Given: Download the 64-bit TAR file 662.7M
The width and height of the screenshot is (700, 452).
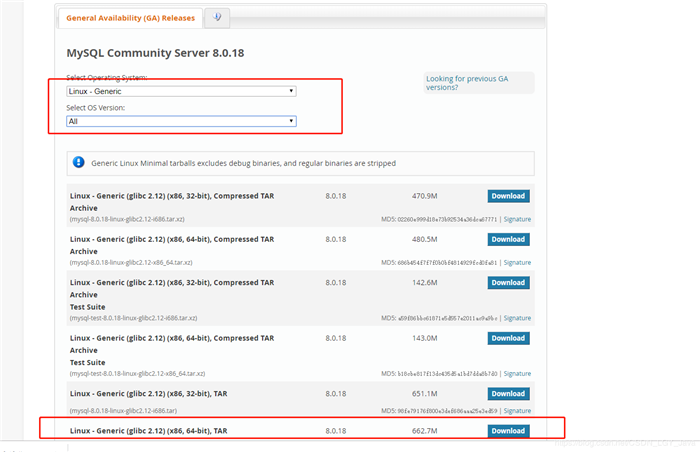Looking at the screenshot, I should pyautogui.click(x=508, y=431).
